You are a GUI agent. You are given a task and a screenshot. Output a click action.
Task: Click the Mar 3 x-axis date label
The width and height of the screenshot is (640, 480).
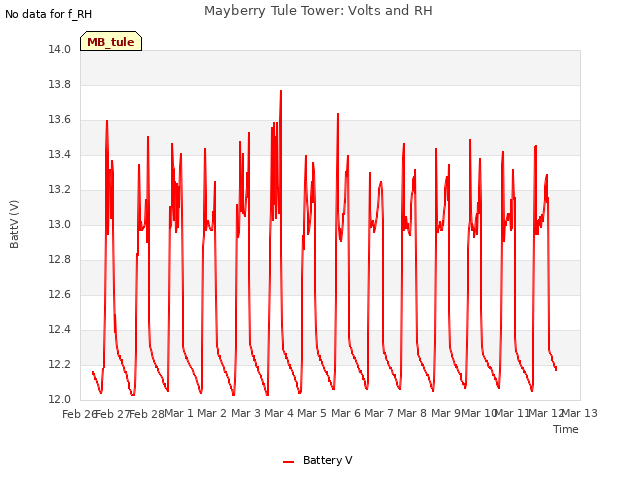(246, 413)
